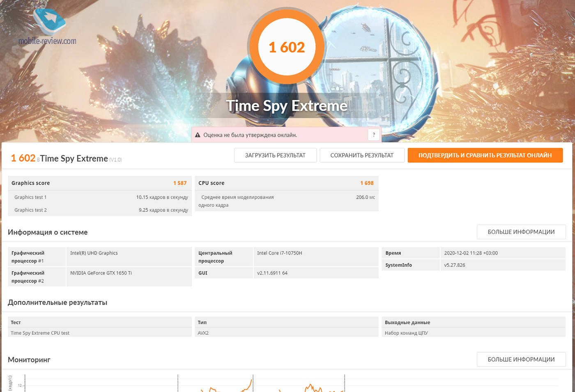The width and height of the screenshot is (575, 392).
Task: Click the question mark help button
Action: 373,135
